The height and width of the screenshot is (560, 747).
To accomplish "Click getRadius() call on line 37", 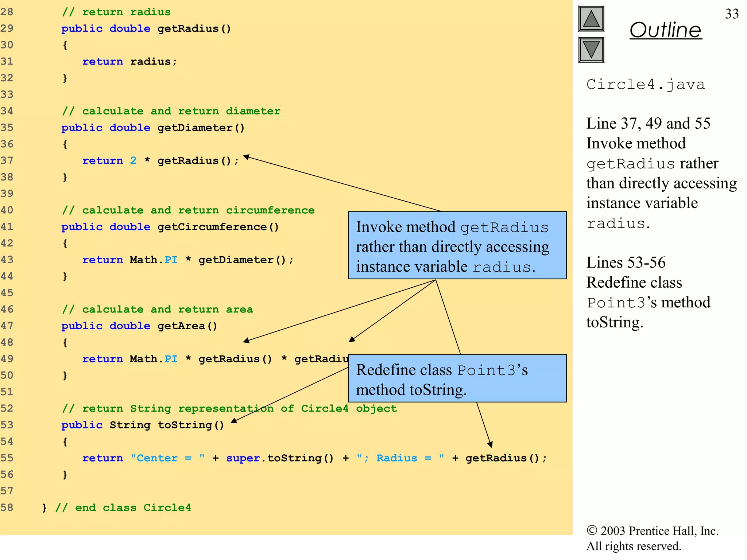I will [194, 161].
